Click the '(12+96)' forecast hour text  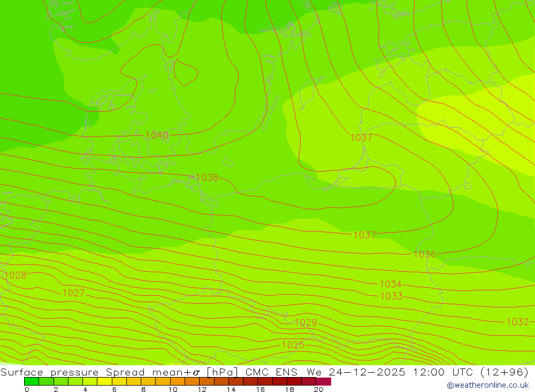click(505, 372)
